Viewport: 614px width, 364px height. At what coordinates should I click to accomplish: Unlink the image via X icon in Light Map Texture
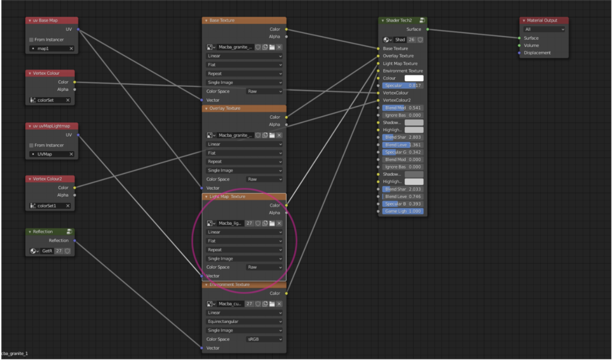pos(279,223)
